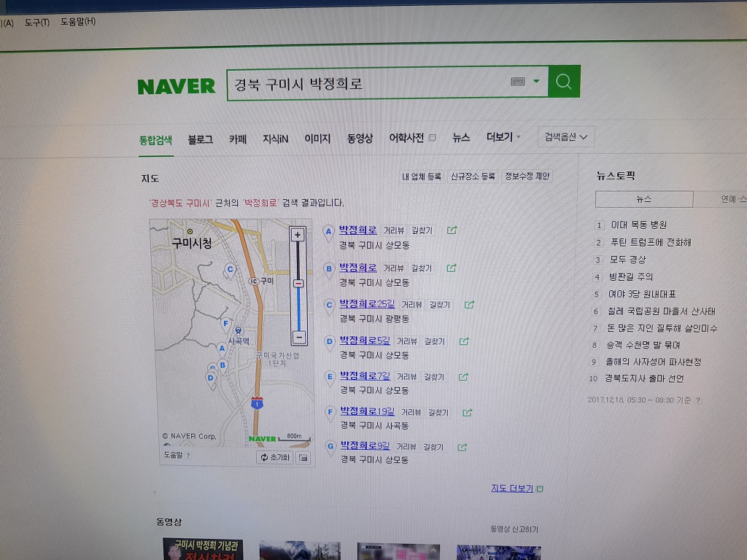
Task: Click share icon next to 박정희로7길
Action: [463, 377]
